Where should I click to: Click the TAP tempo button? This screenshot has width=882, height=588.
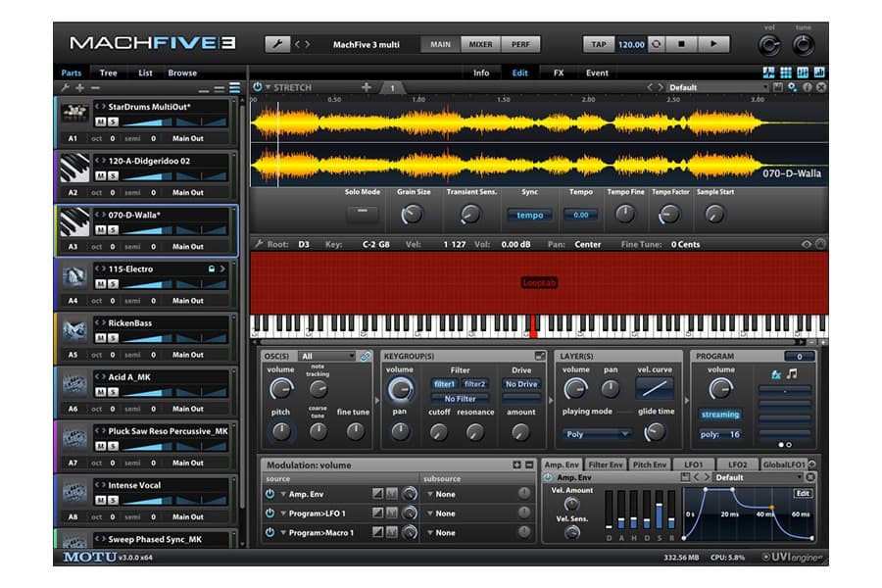click(599, 44)
